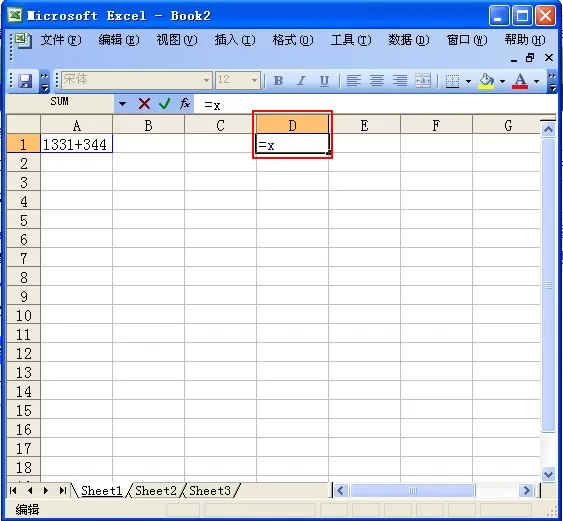The height and width of the screenshot is (521, 563).
Task: Select column A header
Action: coord(76,125)
